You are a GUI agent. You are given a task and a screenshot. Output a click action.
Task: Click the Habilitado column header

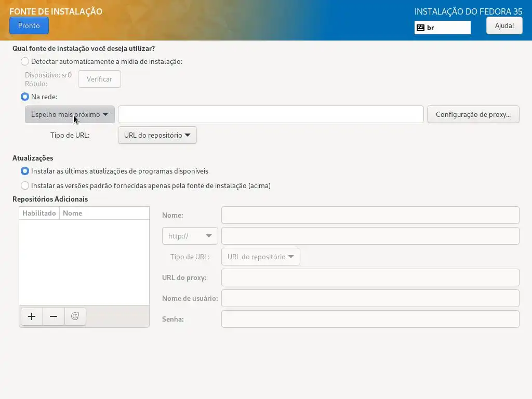[x=39, y=213]
